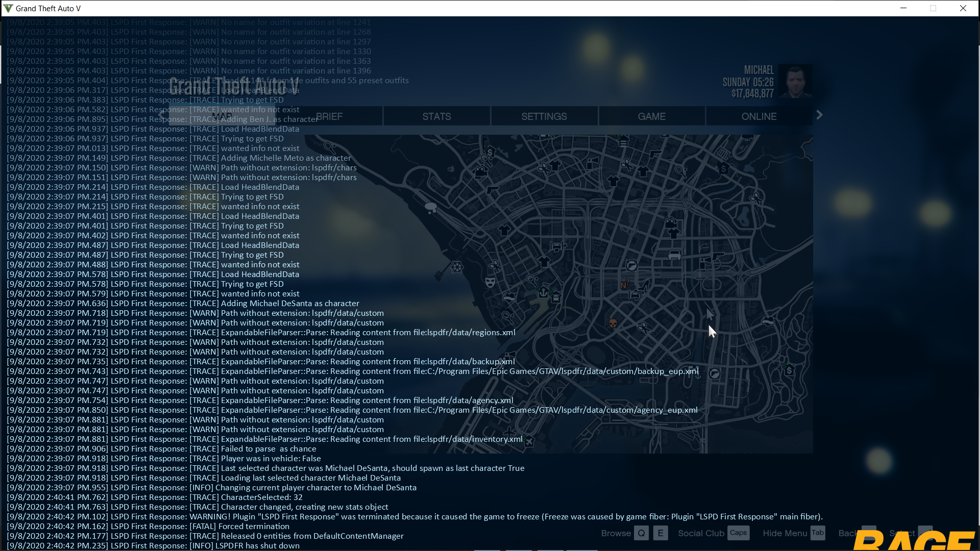The image size is (980, 551).
Task: Open the BRIEF tab
Action: pos(329,116)
